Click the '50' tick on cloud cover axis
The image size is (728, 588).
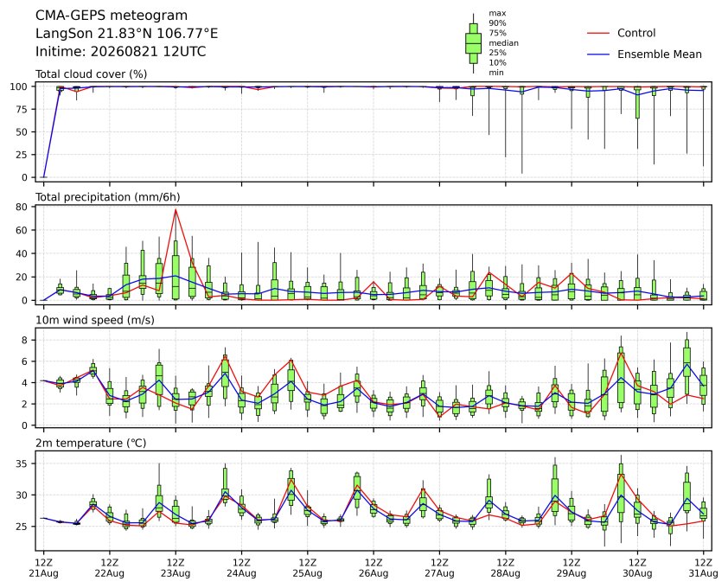pyautogui.click(x=22, y=132)
